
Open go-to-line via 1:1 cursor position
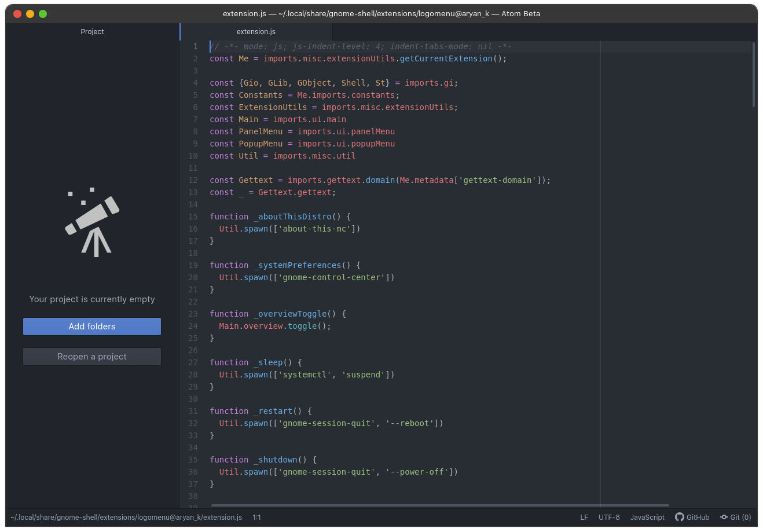[256, 517]
